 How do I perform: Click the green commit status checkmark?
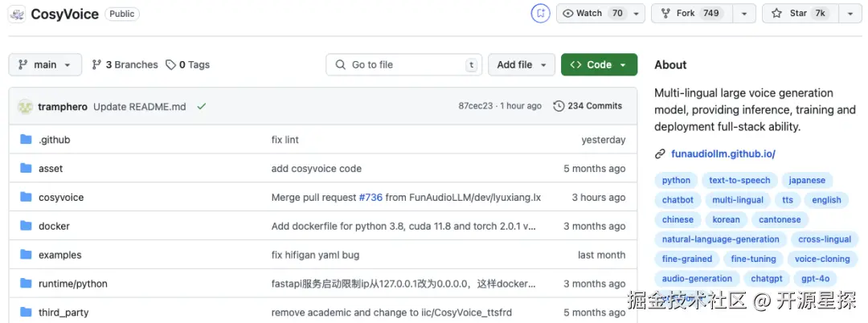point(202,106)
